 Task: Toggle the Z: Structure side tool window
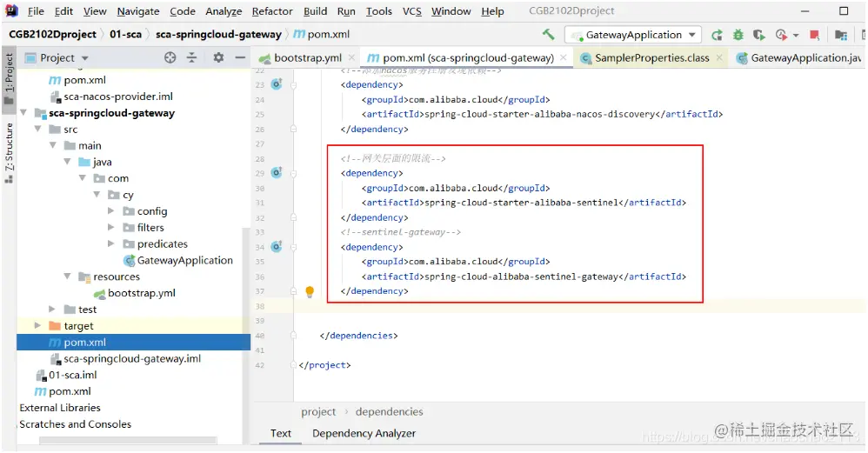pos(9,153)
